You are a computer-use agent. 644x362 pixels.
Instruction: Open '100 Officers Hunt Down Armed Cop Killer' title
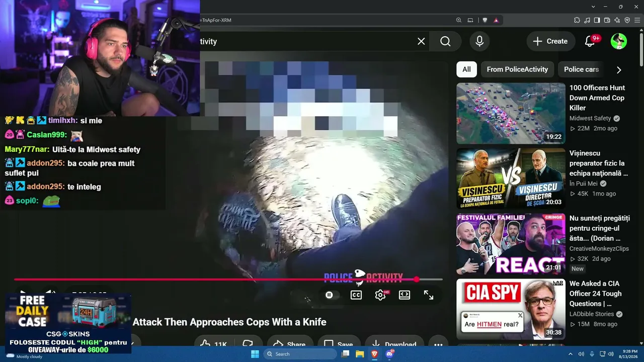[x=597, y=98]
